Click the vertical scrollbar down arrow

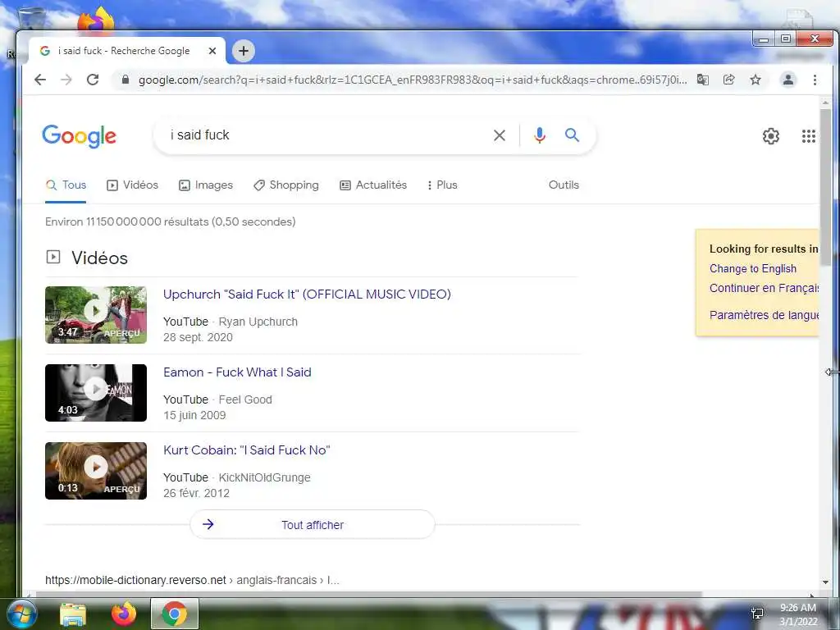[825, 582]
